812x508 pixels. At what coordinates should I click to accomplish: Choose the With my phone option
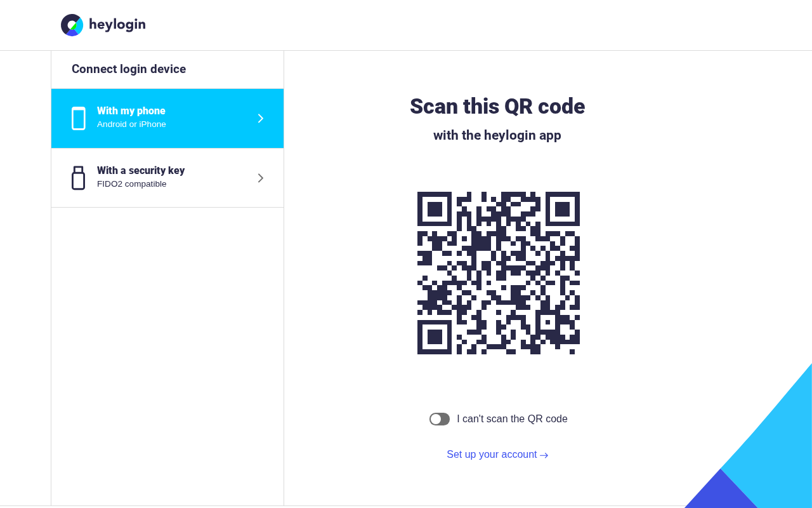167,118
